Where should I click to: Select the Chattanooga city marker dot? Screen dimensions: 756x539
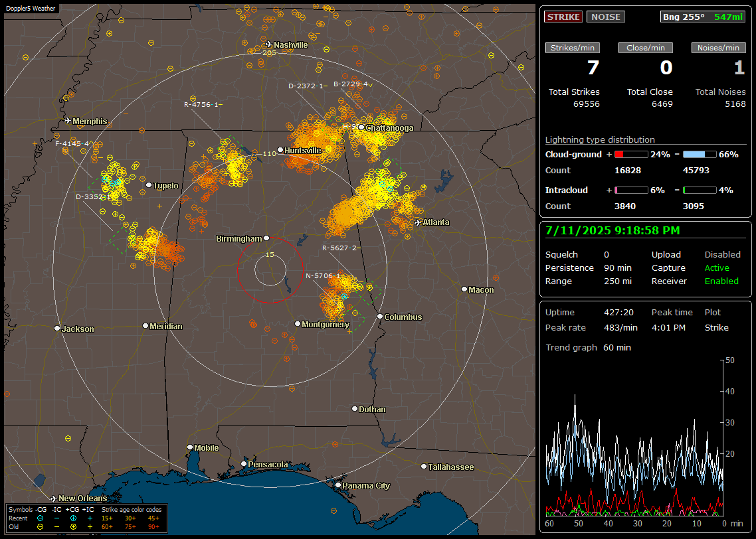pyautogui.click(x=361, y=127)
